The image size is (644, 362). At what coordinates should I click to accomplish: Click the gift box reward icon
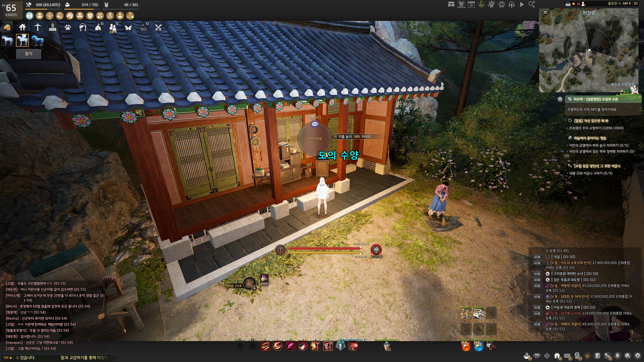point(557,356)
